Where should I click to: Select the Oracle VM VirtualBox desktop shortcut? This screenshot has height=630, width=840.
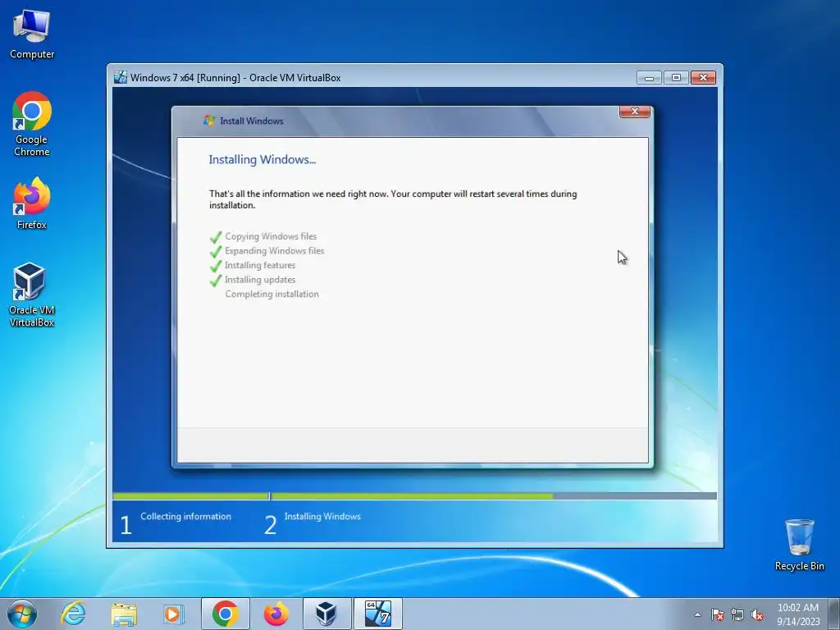pyautogui.click(x=32, y=294)
